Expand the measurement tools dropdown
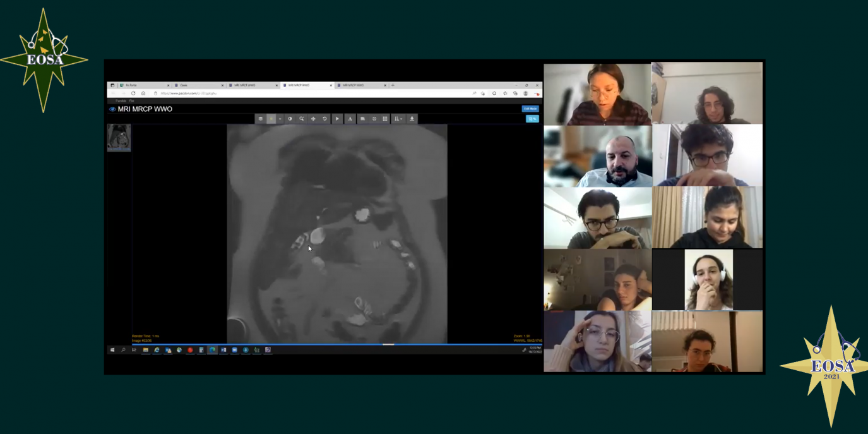 pyautogui.click(x=398, y=119)
